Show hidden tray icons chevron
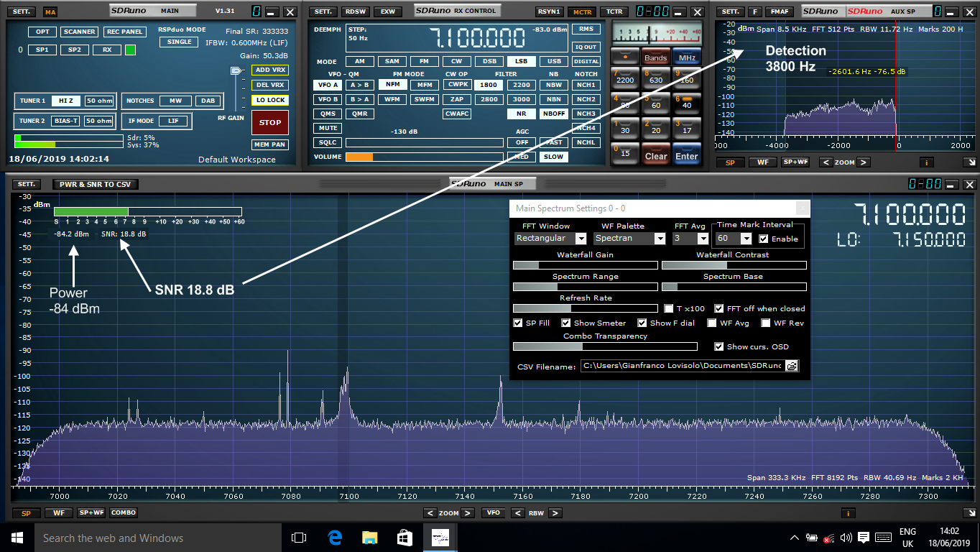This screenshot has width=980, height=552. point(795,538)
